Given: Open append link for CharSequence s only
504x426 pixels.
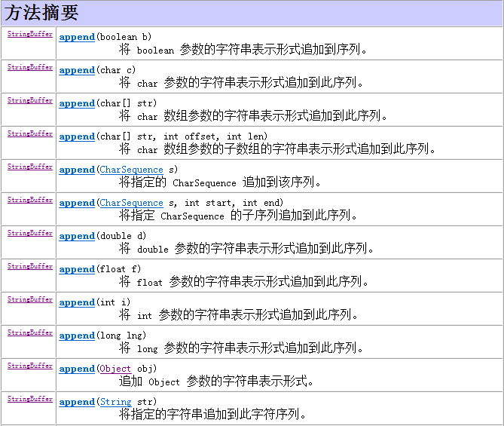Looking at the screenshot, I should pos(77,170).
